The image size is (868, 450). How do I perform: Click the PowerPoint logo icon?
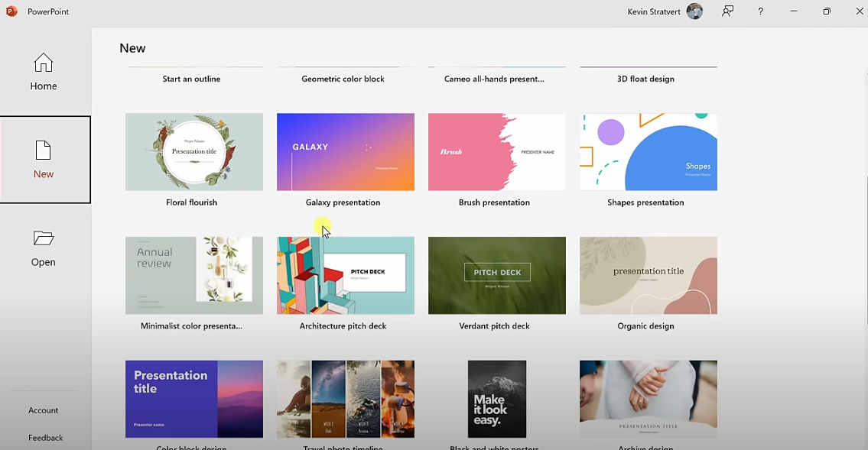(11, 11)
